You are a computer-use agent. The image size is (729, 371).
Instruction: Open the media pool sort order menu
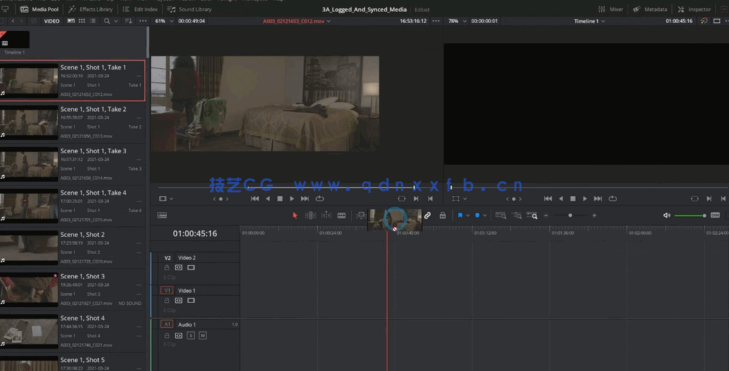click(x=129, y=21)
